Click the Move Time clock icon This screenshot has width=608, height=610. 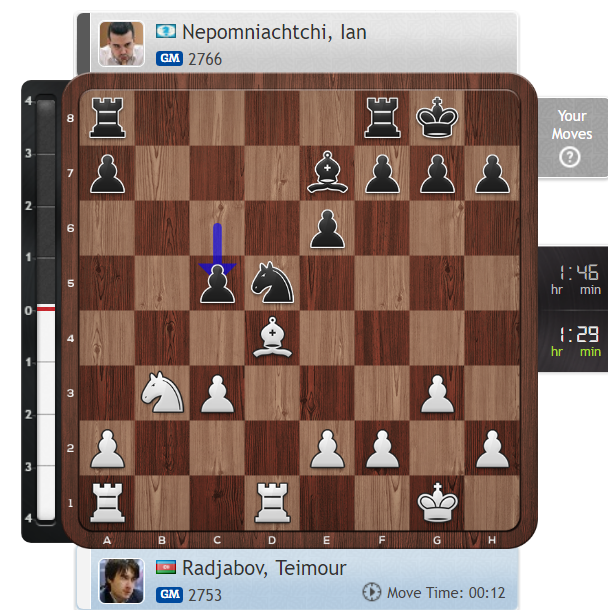[371, 592]
